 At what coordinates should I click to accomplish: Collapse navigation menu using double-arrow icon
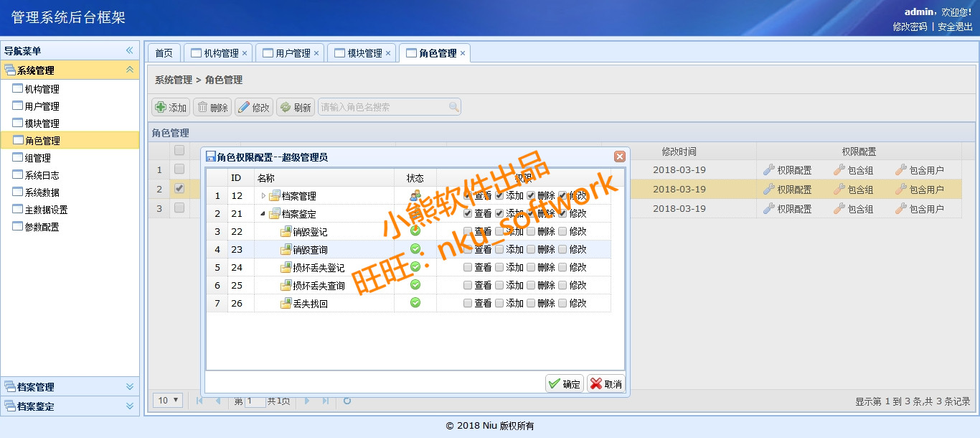coord(130,50)
